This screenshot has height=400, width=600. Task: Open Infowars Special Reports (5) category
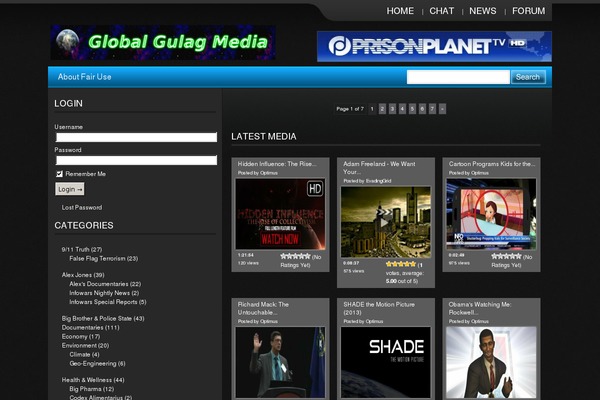(x=108, y=302)
